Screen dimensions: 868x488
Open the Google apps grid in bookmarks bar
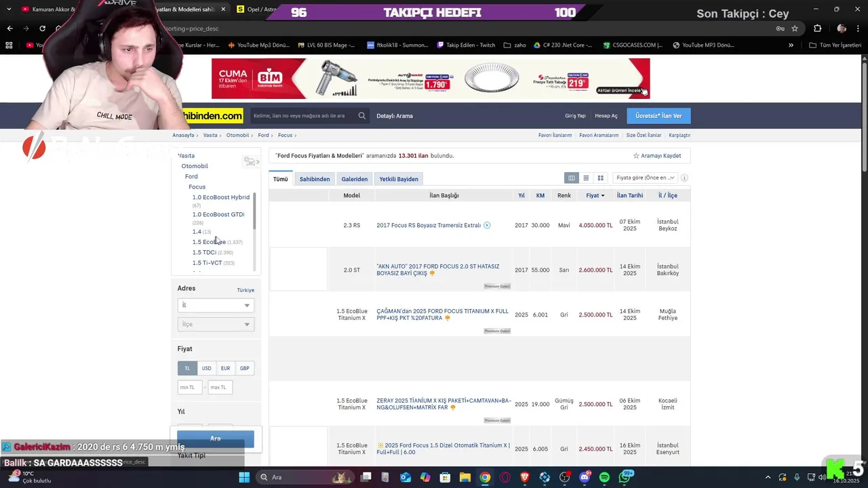coord(9,45)
